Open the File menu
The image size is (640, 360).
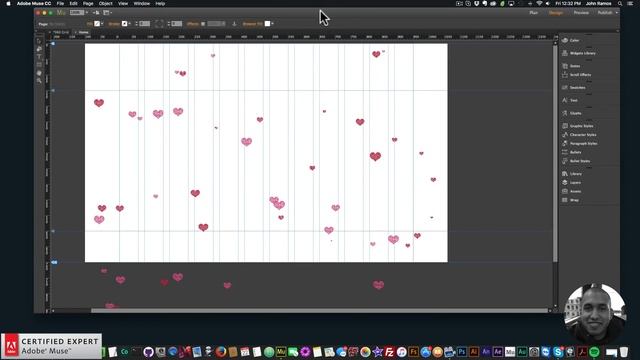tap(60, 3)
